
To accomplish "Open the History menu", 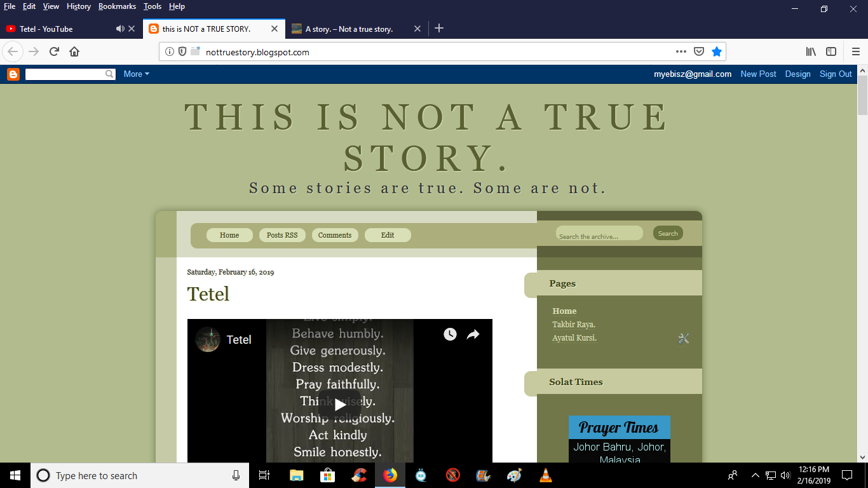I will pos(79,6).
